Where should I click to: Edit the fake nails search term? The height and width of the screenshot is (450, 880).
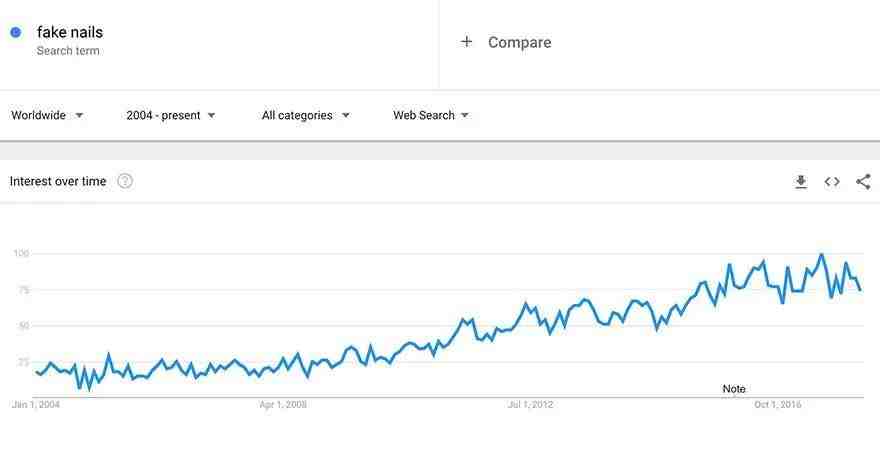70,32
